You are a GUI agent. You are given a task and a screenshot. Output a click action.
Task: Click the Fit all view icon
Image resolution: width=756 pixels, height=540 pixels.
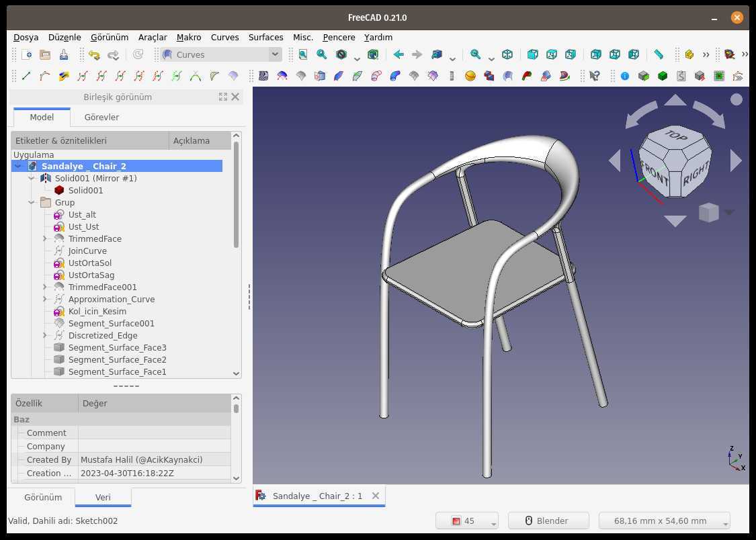point(303,54)
